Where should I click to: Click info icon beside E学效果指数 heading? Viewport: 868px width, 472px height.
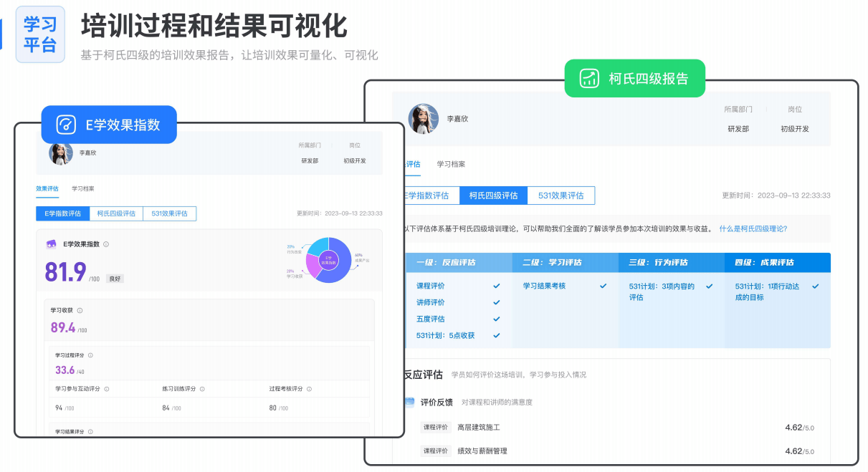pyautogui.click(x=106, y=244)
